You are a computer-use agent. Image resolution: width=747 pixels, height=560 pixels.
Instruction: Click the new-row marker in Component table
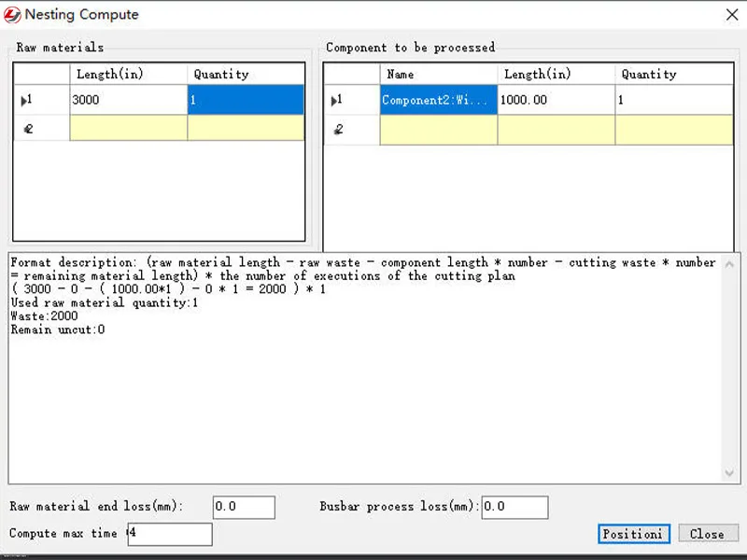coord(352,130)
